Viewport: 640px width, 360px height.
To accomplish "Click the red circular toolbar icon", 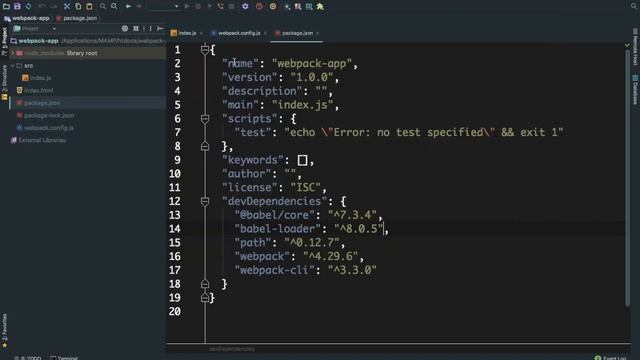I will pos(259,7).
